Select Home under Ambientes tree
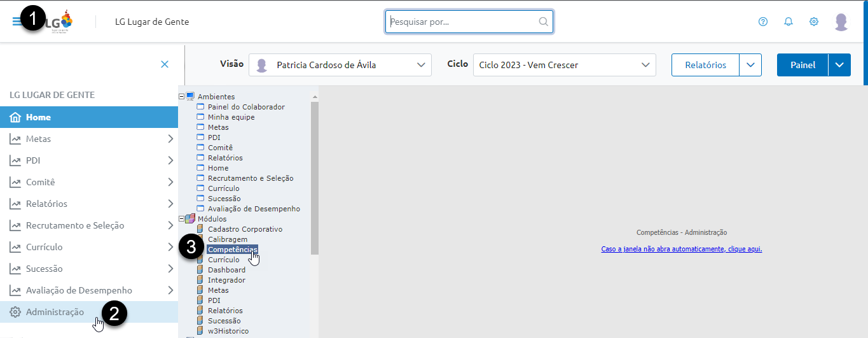 point(218,168)
